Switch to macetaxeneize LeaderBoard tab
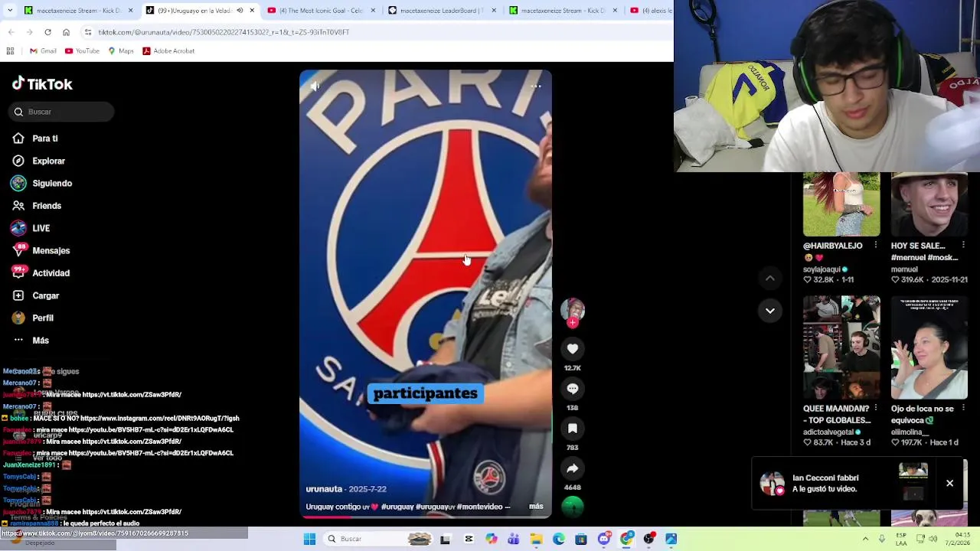Image resolution: width=980 pixels, height=551 pixels. point(441,11)
